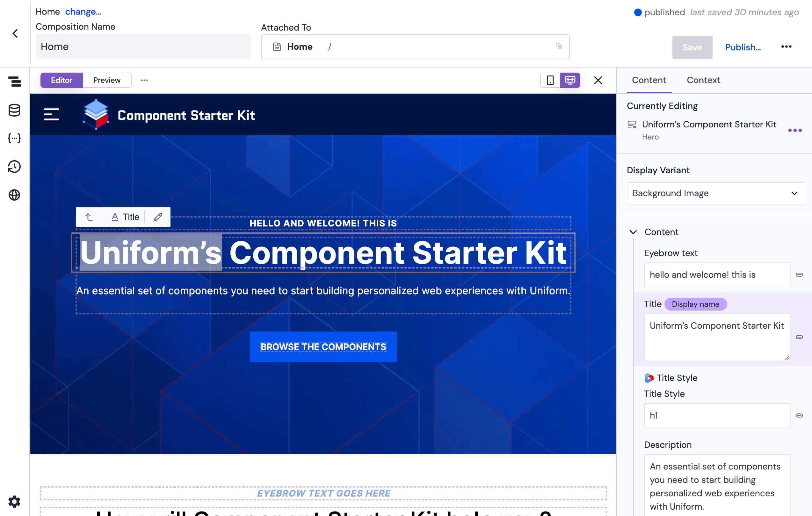Switch to Editor mode
This screenshot has height=516, width=812.
(62, 80)
